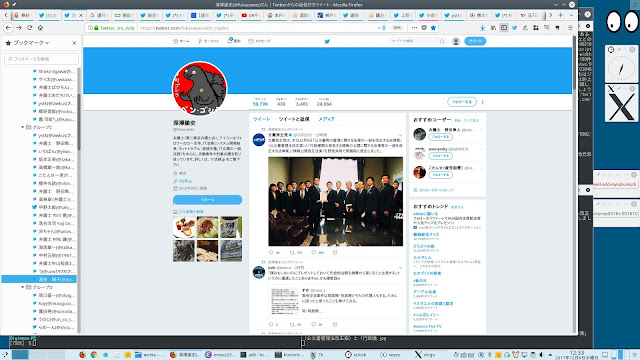The image size is (640, 360).
Task: Click the volume speaker icon in system tray
Action: pyautogui.click(x=541, y=355)
